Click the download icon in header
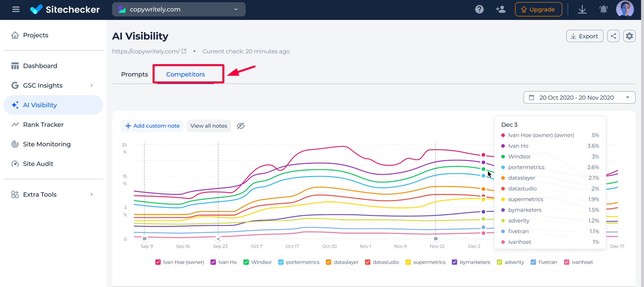 pos(582,9)
